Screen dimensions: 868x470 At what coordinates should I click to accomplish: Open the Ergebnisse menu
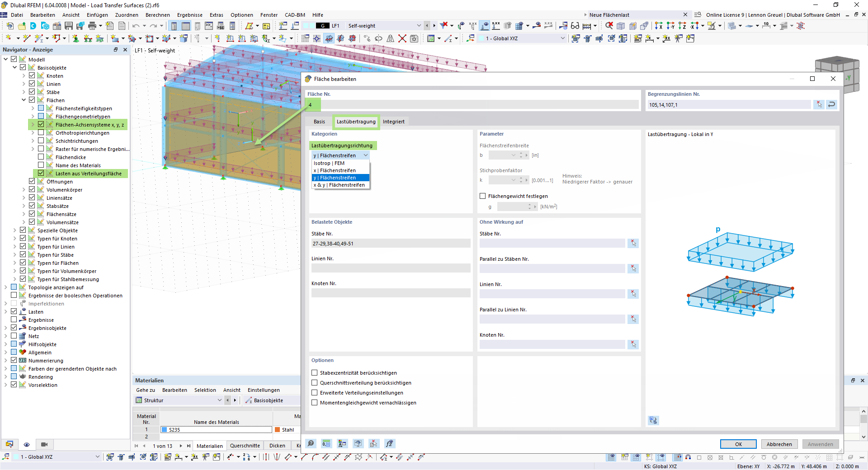click(x=190, y=15)
